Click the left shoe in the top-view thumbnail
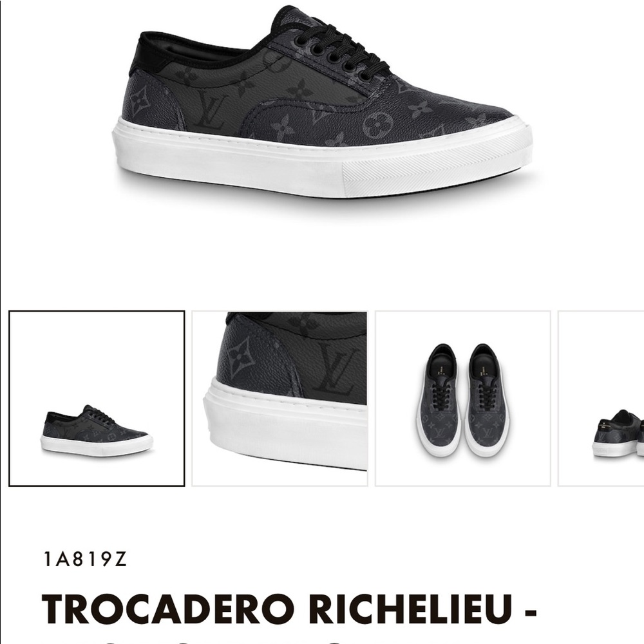The height and width of the screenshot is (644, 644). (x=439, y=401)
